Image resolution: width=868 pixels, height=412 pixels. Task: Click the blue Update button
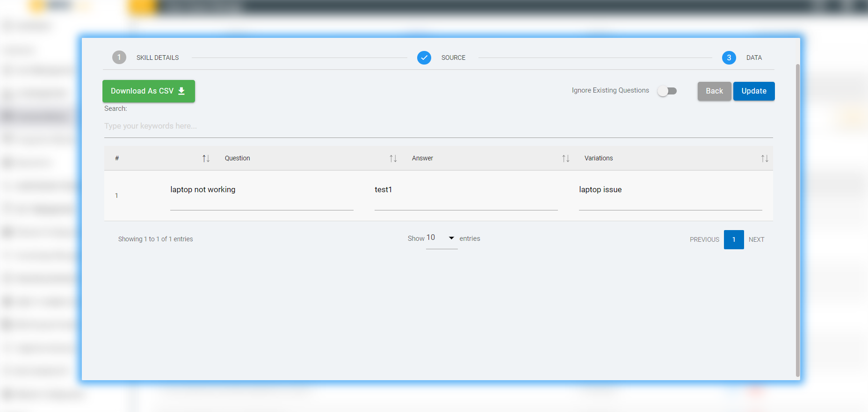pyautogui.click(x=754, y=91)
